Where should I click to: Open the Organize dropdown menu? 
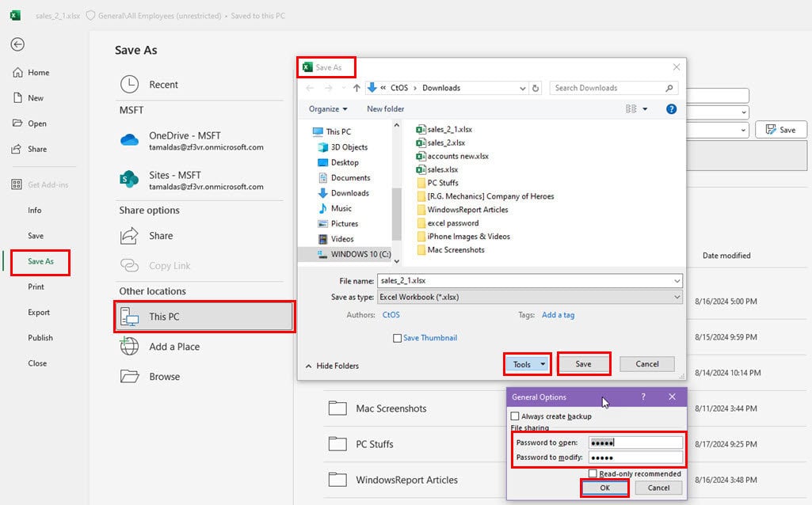[x=328, y=108]
